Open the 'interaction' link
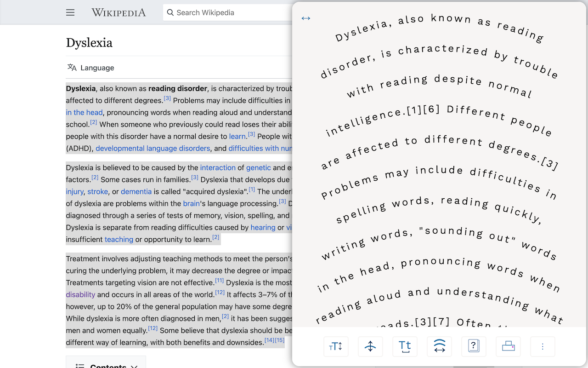The image size is (588, 368). tap(218, 167)
